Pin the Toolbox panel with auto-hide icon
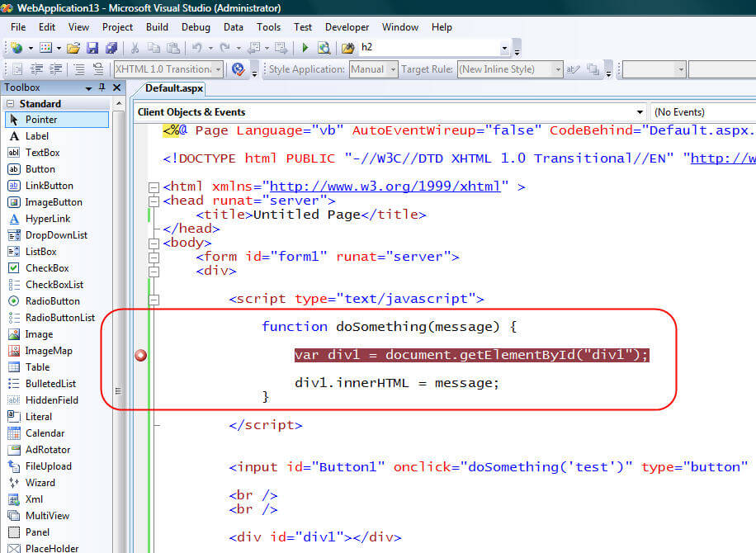The width and height of the screenshot is (756, 553). tap(102, 87)
